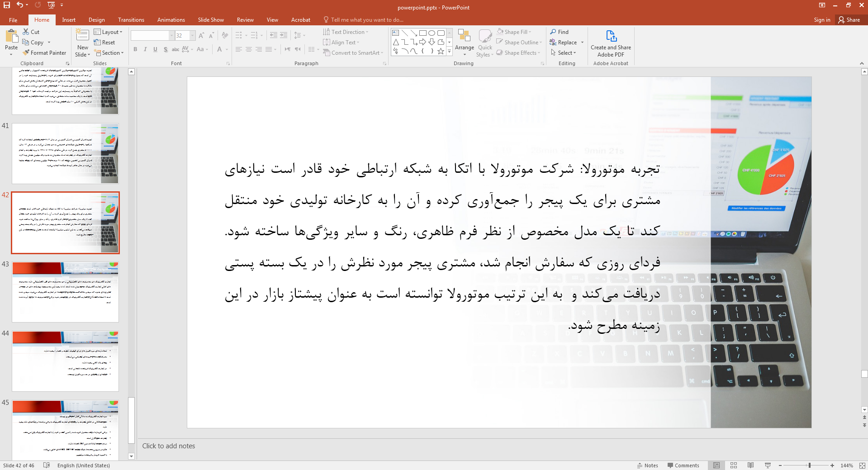
Task: Click the Reset slide button
Action: [104, 42]
